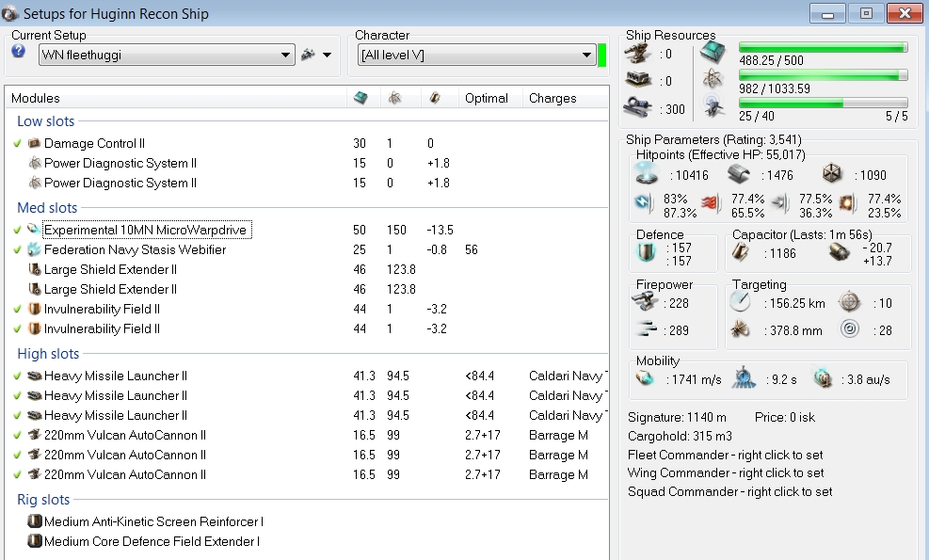Toggle Damage Control II active checkmark
The width and height of the screenshot is (929, 560).
17,143
